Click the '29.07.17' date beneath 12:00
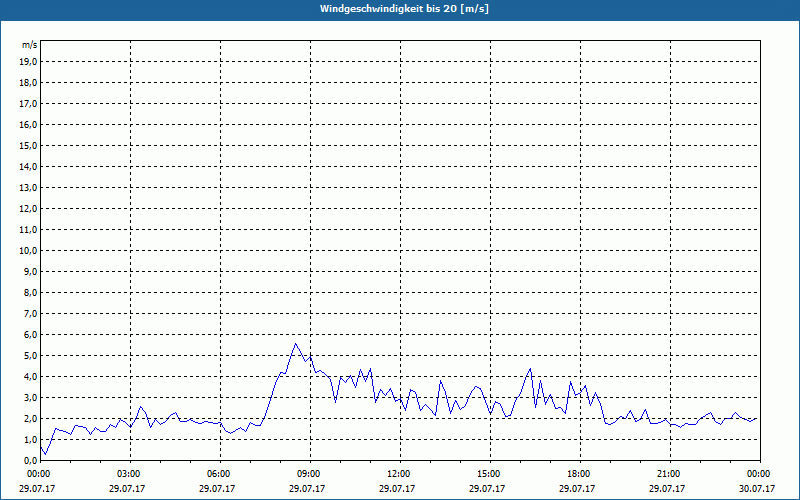The height and width of the screenshot is (500, 800). point(397,488)
